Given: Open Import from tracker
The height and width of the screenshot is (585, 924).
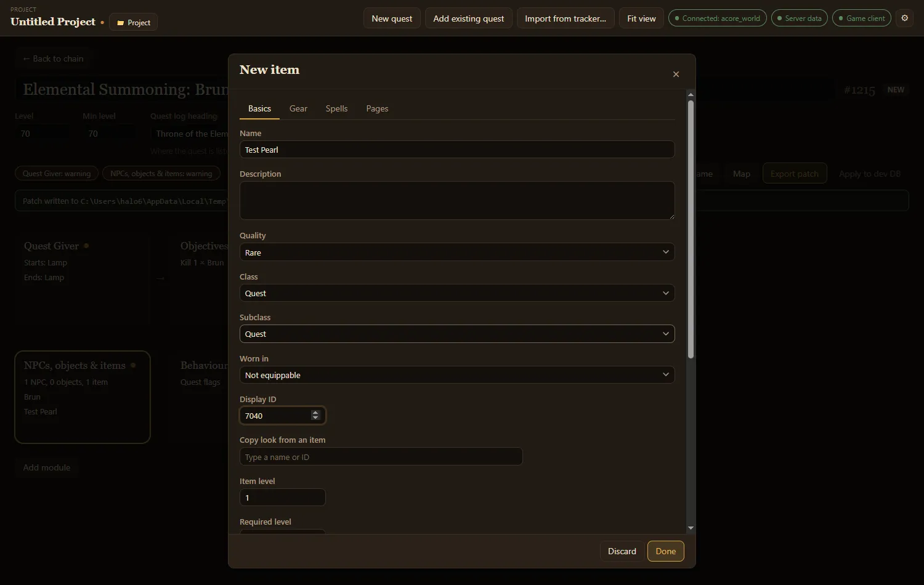Looking at the screenshot, I should (x=565, y=18).
